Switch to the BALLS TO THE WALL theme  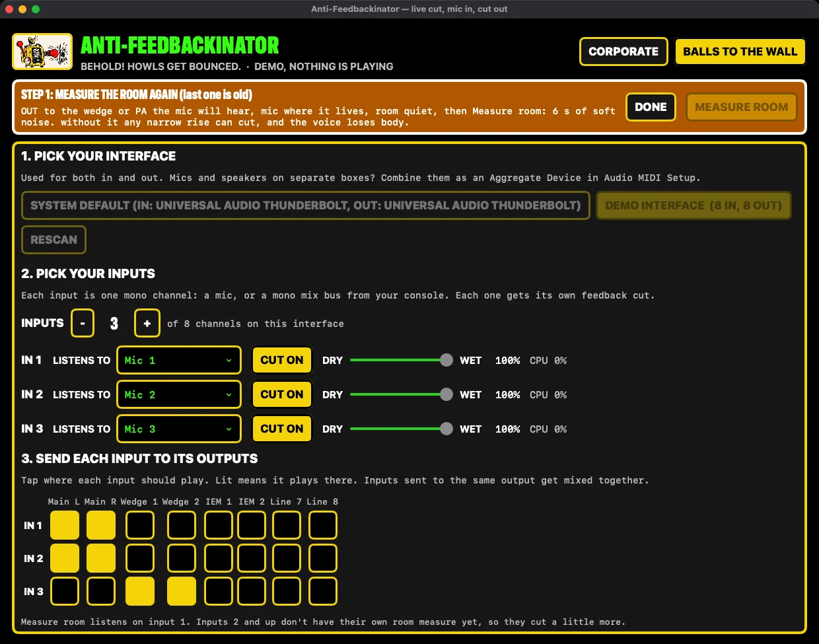pos(740,52)
